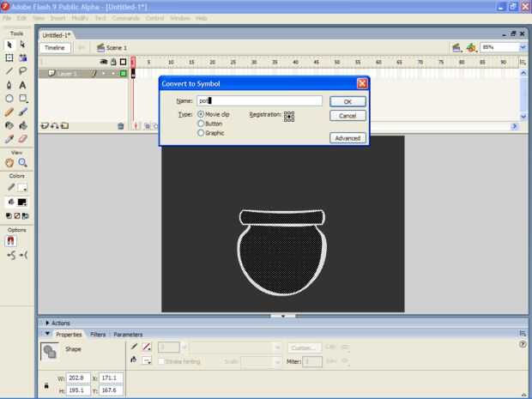Select the Gradient Transform tool
532x399 pixels.
click(22, 58)
